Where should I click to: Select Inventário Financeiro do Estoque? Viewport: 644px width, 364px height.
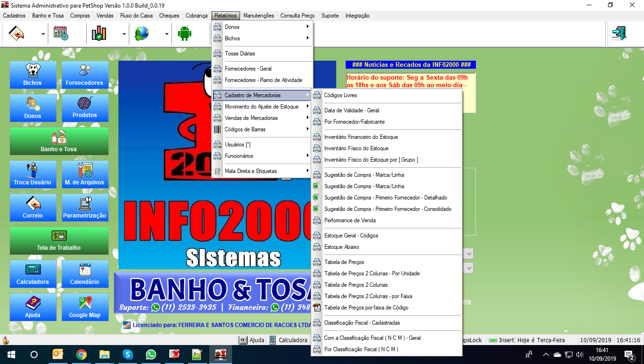[386, 137]
